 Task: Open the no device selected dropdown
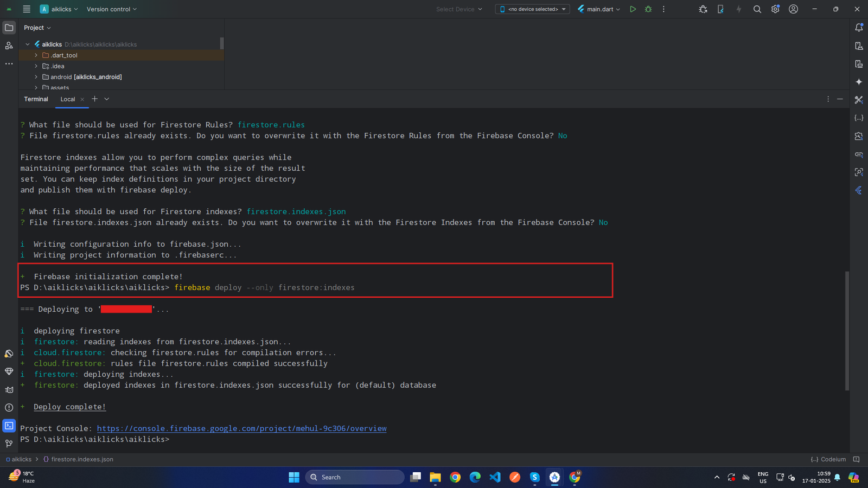coord(532,9)
